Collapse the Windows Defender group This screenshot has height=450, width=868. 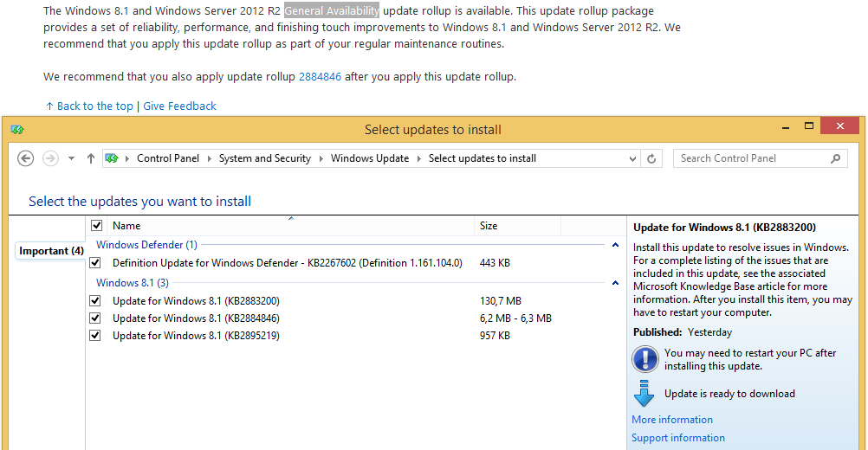(615, 245)
